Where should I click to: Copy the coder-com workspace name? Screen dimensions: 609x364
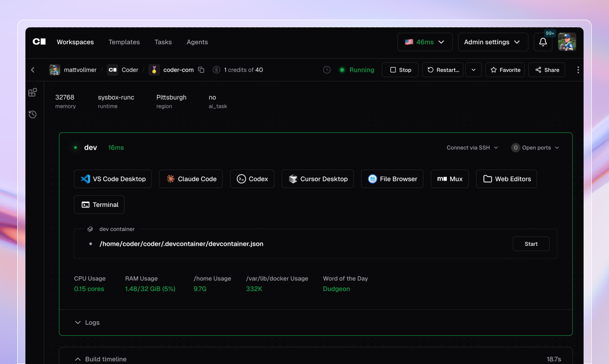coord(201,70)
